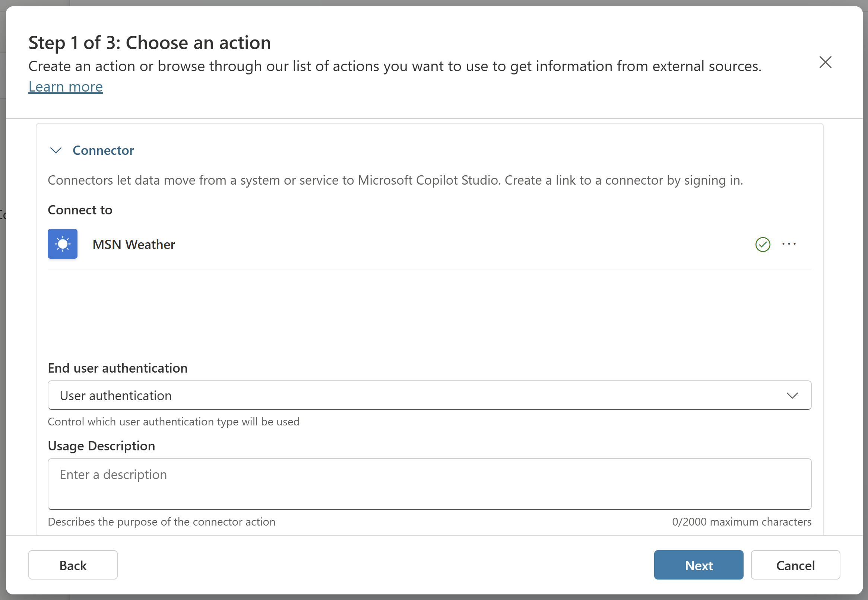Click the Next button
Screen dimensions: 868x600
698,565
